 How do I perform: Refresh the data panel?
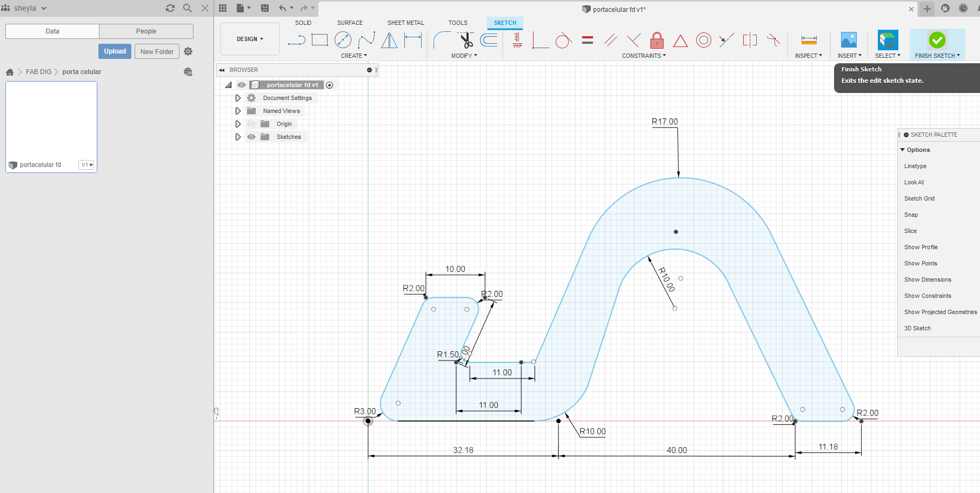click(x=170, y=8)
